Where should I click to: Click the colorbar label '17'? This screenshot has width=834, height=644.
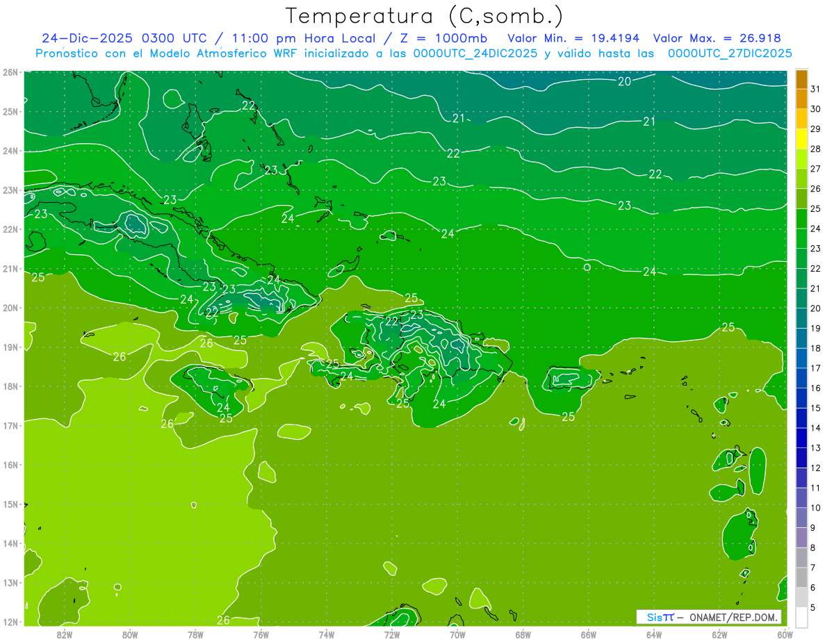[816, 368]
